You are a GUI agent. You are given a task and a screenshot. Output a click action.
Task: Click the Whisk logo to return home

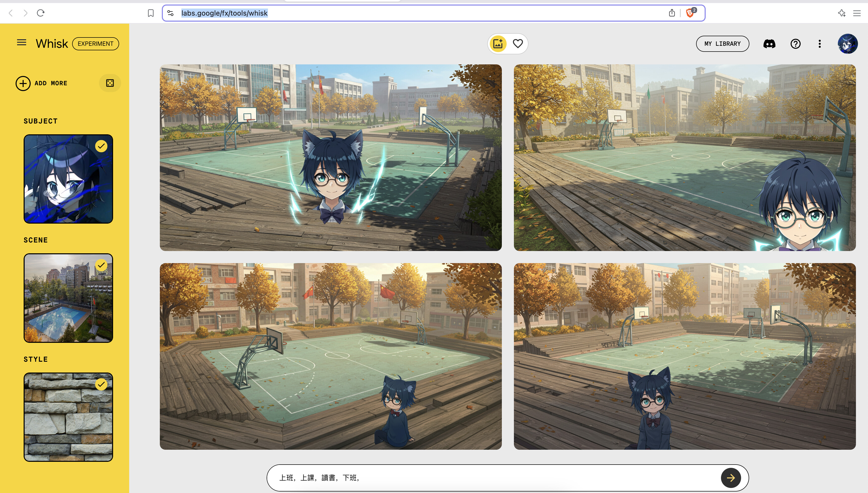(52, 43)
